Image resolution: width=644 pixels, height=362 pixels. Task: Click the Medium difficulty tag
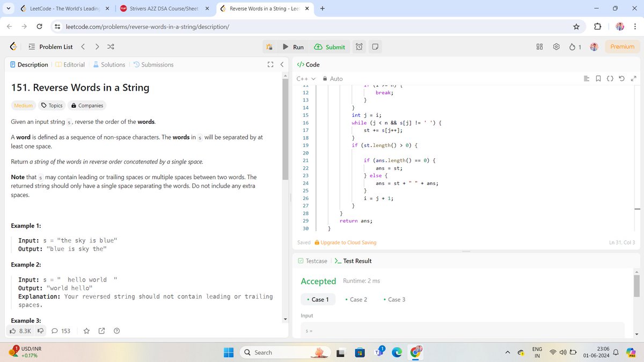23,106
